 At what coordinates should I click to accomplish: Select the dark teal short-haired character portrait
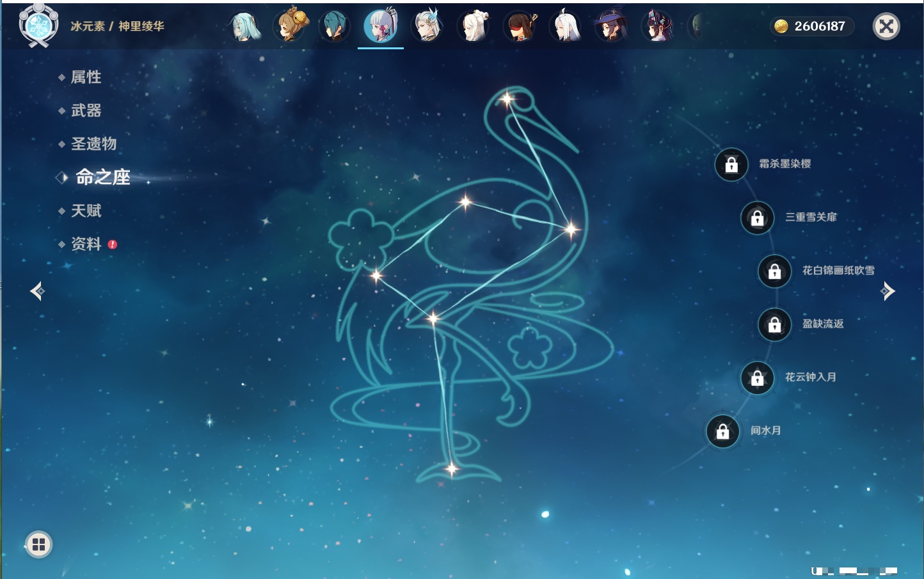(x=335, y=26)
